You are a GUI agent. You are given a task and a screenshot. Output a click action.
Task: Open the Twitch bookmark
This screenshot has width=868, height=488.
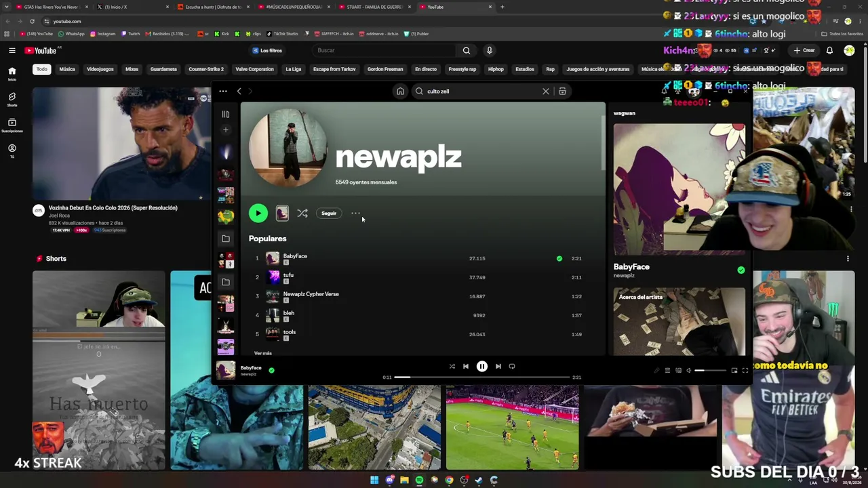click(x=130, y=34)
